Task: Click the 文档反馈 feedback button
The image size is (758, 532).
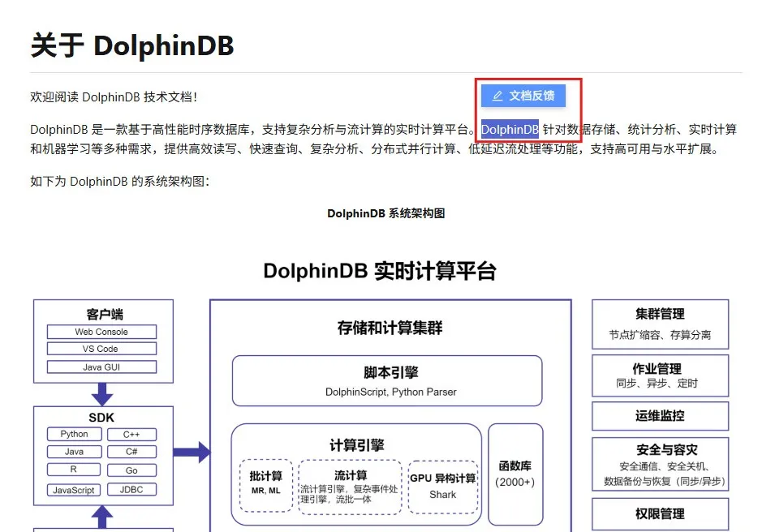Action: click(x=523, y=95)
